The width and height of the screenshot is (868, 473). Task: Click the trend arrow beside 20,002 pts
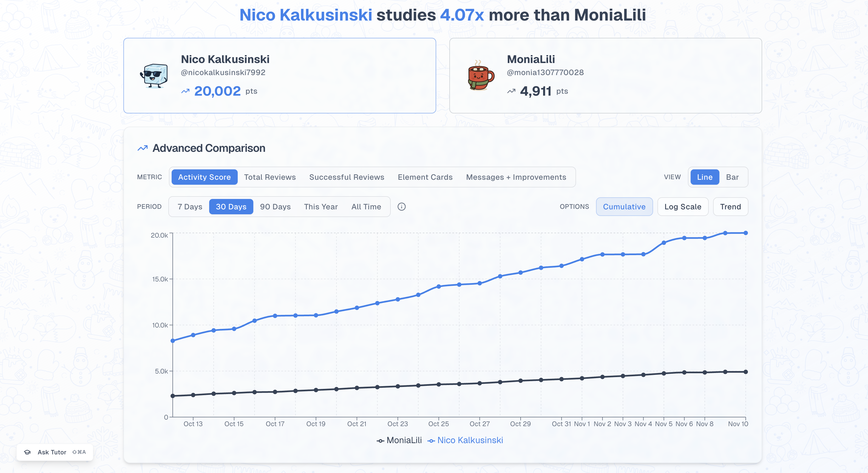[x=185, y=91]
